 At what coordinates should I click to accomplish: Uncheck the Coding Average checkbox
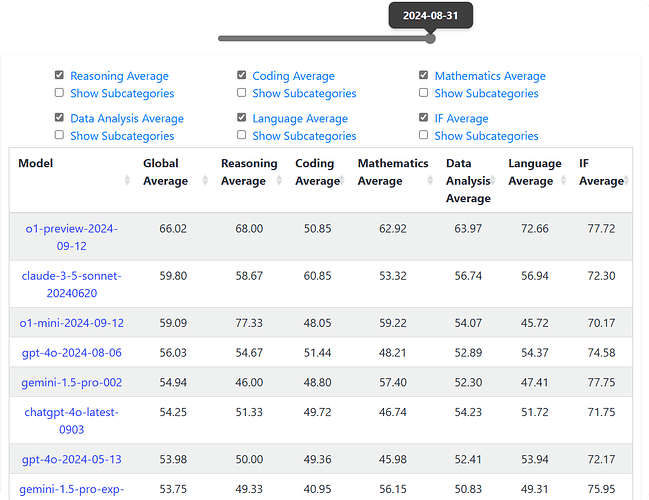tap(241, 75)
